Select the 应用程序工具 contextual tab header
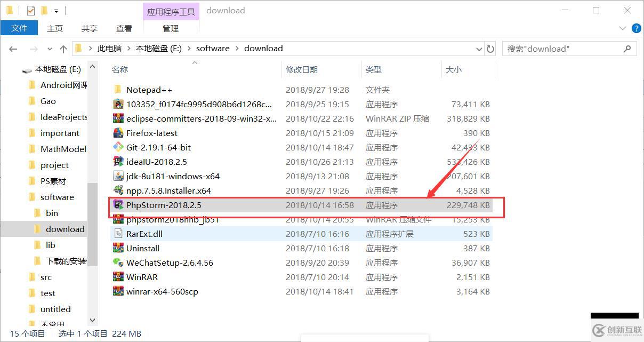 [171, 11]
